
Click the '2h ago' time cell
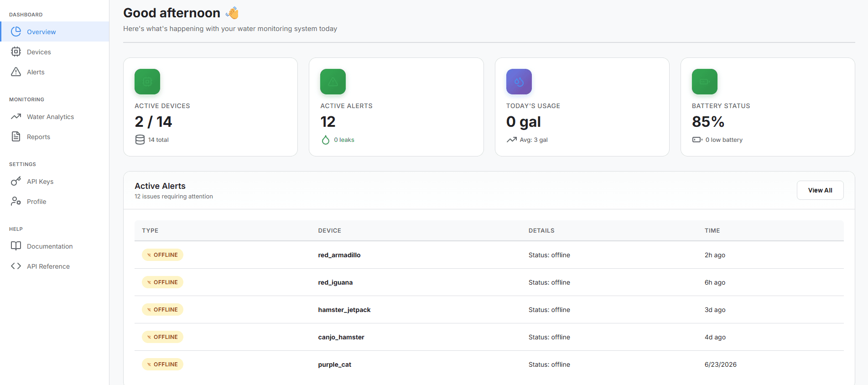pos(715,255)
